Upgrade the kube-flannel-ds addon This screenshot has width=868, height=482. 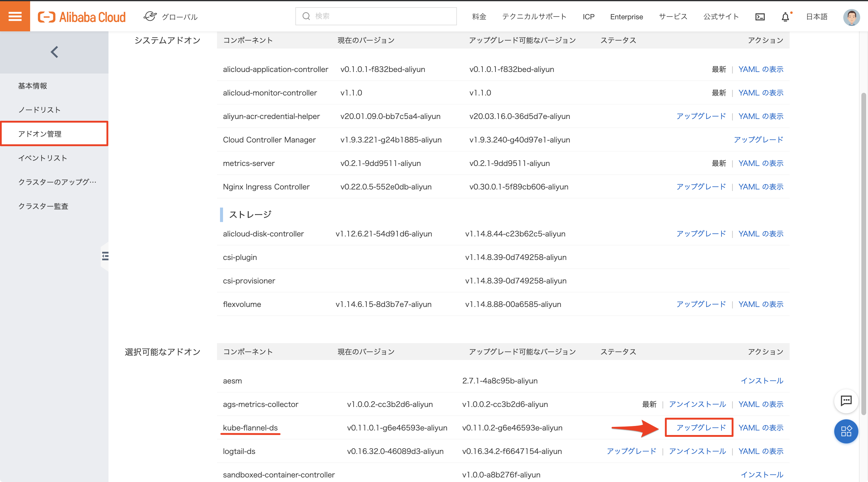tap(701, 427)
